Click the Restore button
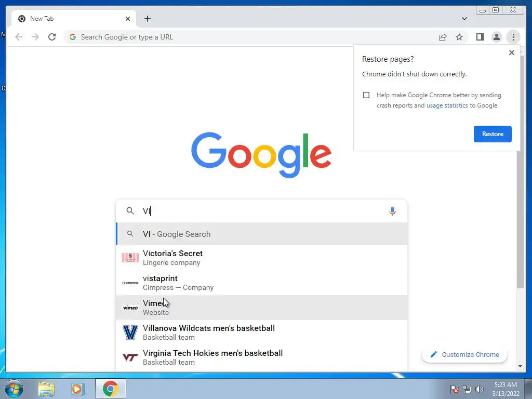 tap(493, 134)
